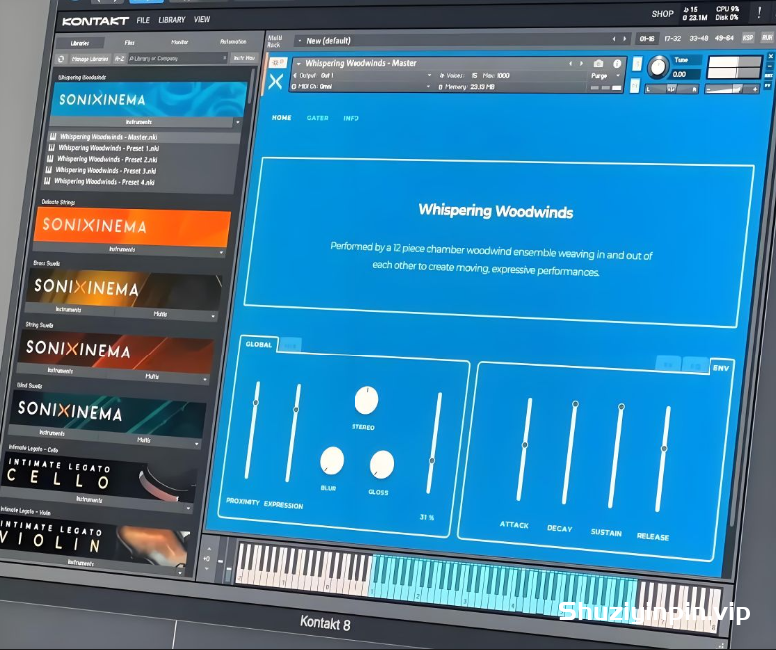Switch to the Monitor browser tab
Viewport: 776px width, 650px height.
click(180, 42)
